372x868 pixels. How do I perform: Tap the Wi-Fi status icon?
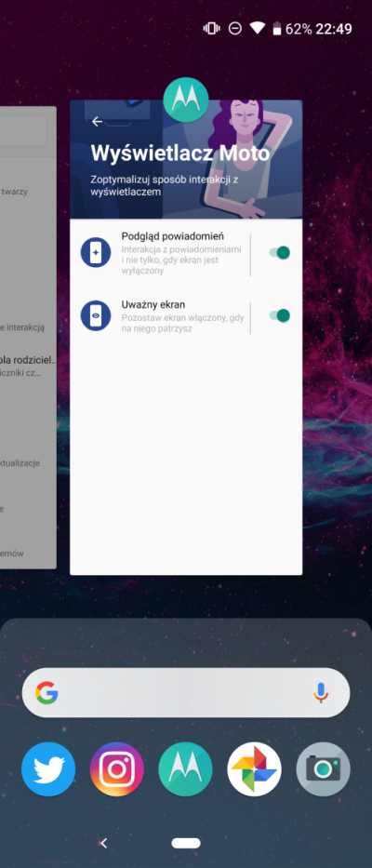[257, 28]
